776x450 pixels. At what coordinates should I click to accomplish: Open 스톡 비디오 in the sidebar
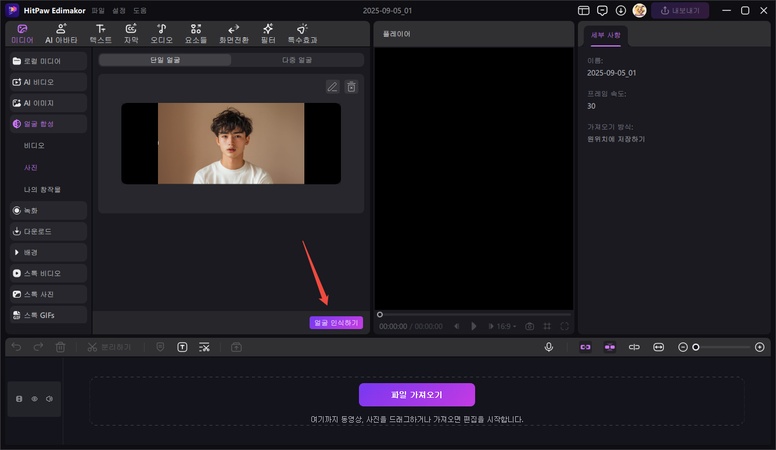(x=48, y=273)
